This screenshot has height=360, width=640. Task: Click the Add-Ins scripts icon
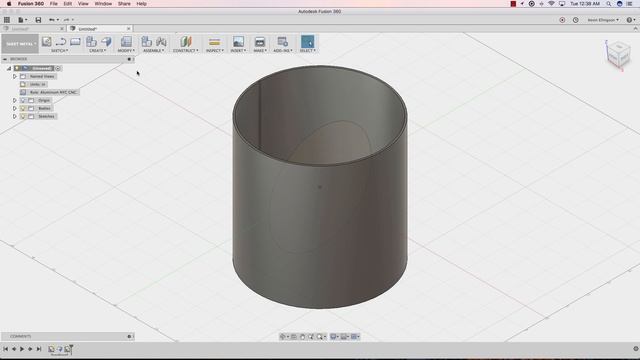[282, 41]
